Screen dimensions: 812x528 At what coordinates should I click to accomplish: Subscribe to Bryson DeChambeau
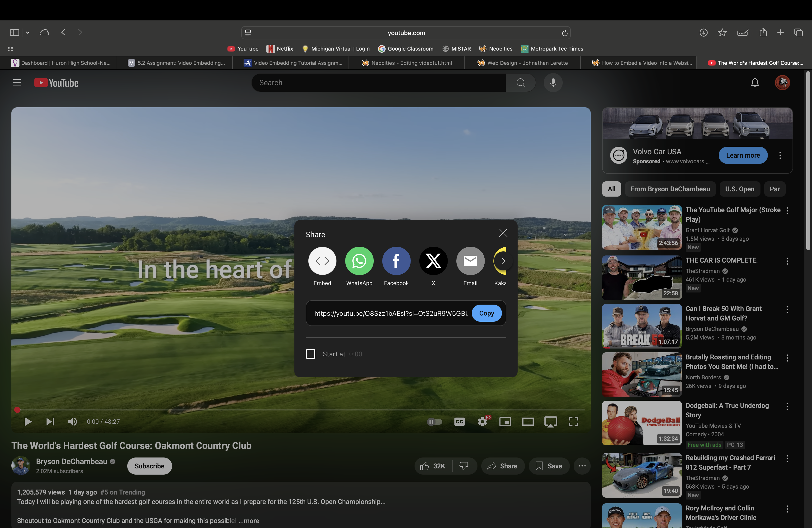149,466
